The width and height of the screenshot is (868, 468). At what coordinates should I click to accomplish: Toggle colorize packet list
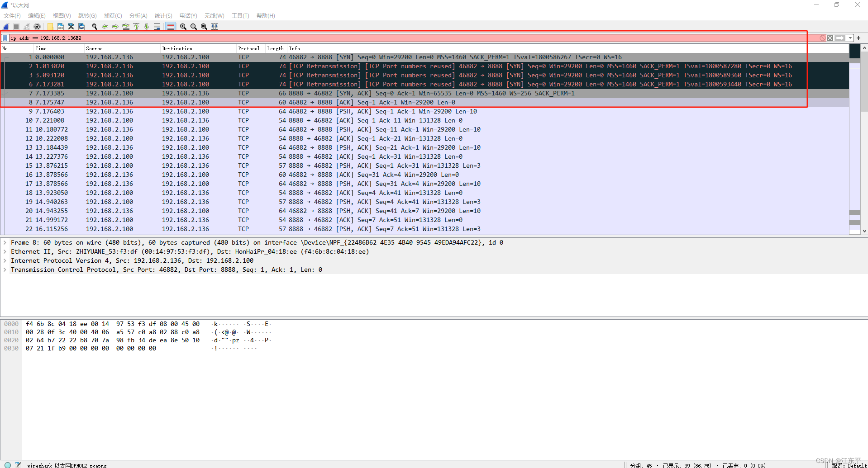click(170, 26)
